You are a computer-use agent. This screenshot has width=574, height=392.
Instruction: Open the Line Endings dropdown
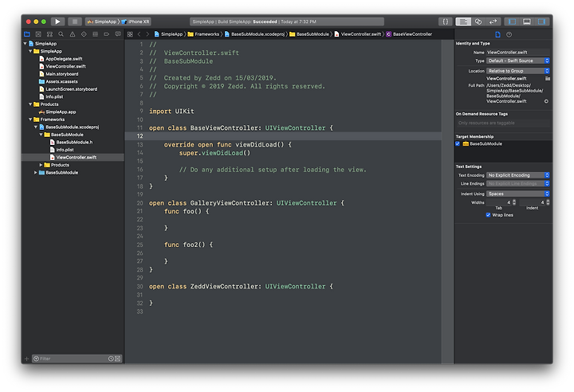[x=518, y=184]
